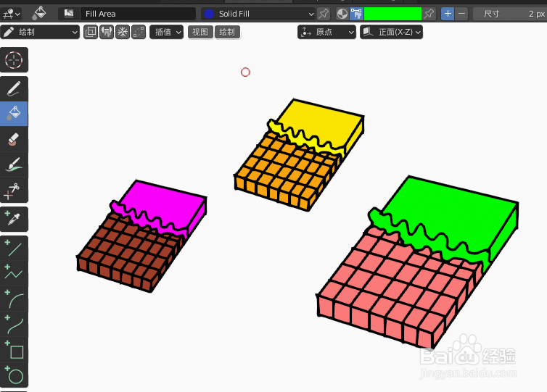Select the Line primitive tool
Image resolution: width=547 pixels, height=392 pixels.
pos(14,248)
